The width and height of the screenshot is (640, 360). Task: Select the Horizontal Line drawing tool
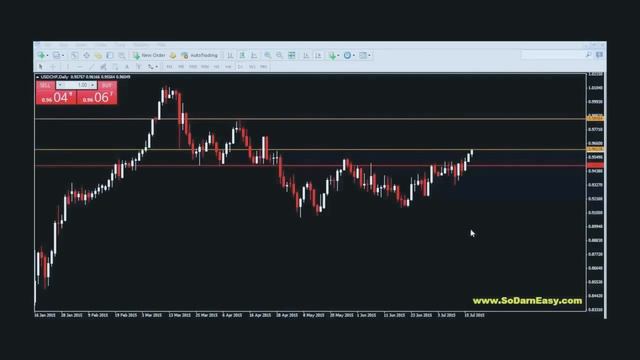pos(80,67)
